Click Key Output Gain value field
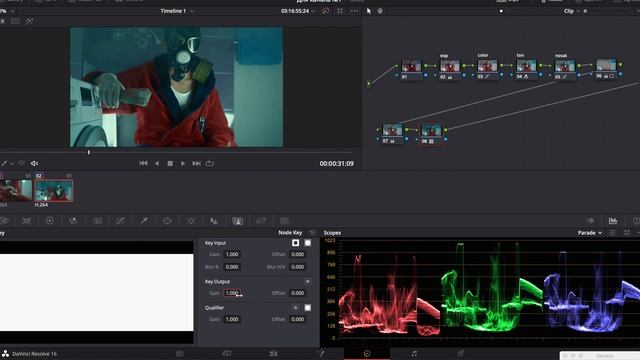 tap(232, 293)
